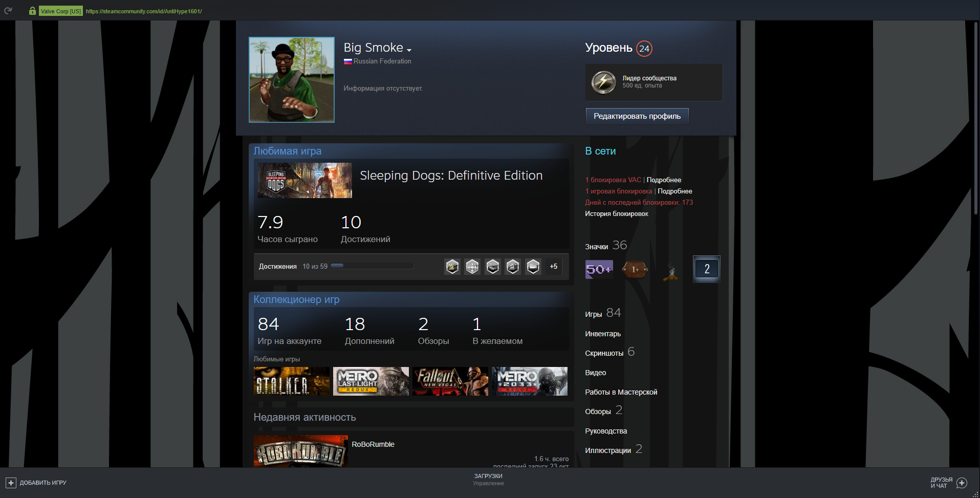Open ДРУЗЬЯ И ЧАТ label
This screenshot has height=498, width=980.
coord(942,483)
